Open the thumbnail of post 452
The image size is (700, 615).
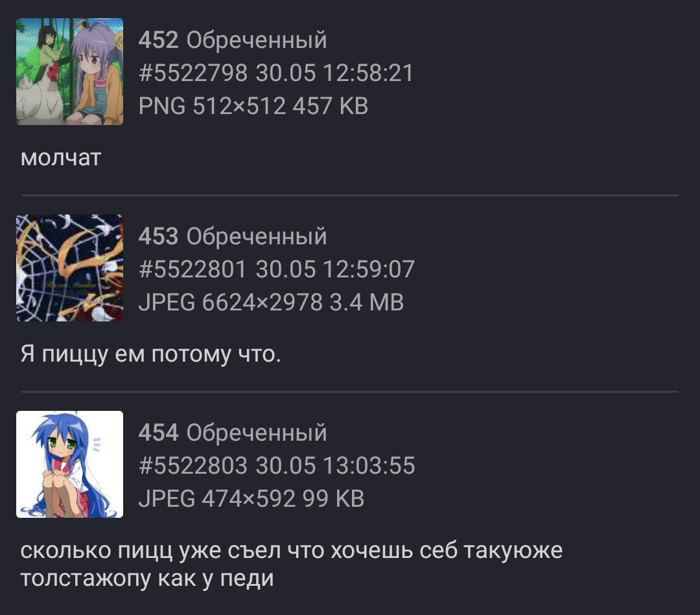tap(69, 71)
